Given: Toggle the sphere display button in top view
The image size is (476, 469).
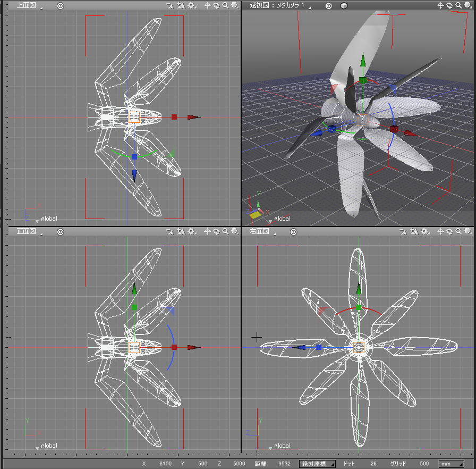Looking at the screenshot, I should point(234,6).
